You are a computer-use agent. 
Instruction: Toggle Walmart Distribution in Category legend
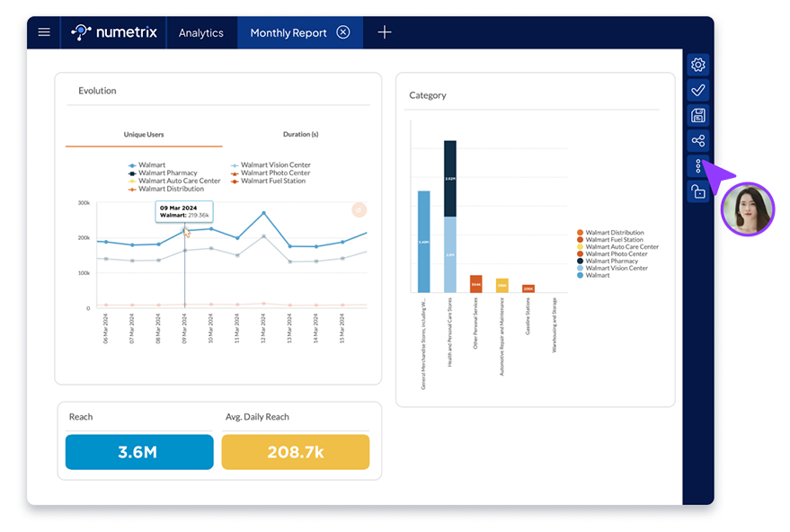(x=610, y=233)
